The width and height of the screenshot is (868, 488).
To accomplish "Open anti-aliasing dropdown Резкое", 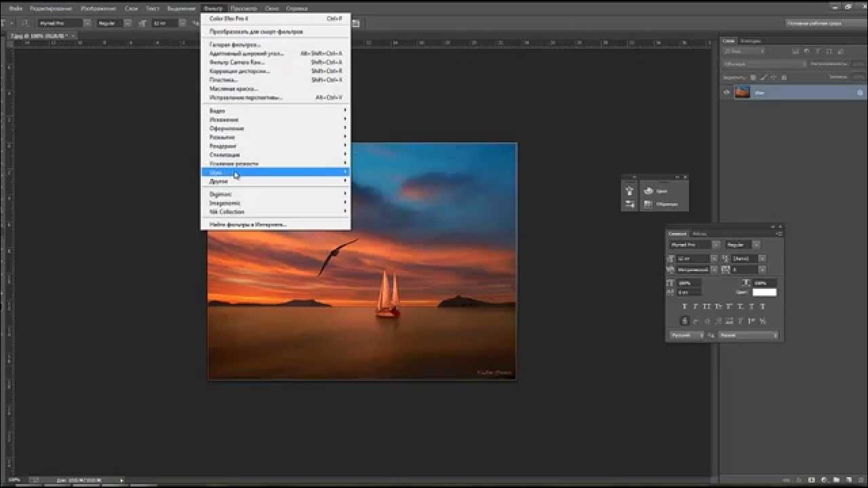I will pyautogui.click(x=749, y=335).
